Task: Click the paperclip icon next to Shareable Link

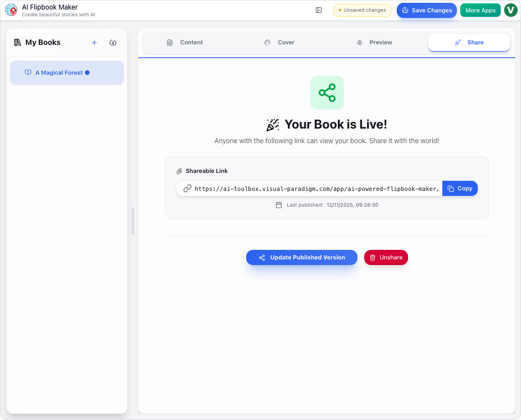Action: (x=179, y=171)
